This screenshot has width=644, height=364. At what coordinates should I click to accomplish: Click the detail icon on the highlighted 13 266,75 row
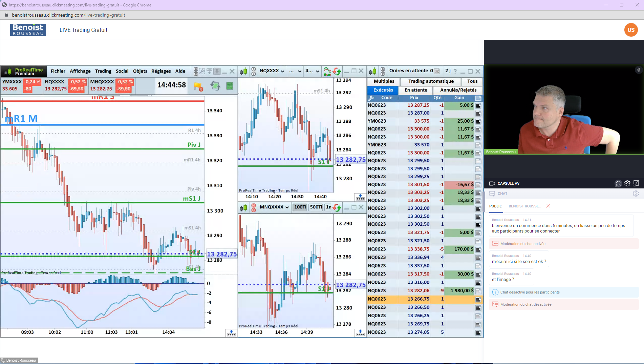tap(478, 300)
